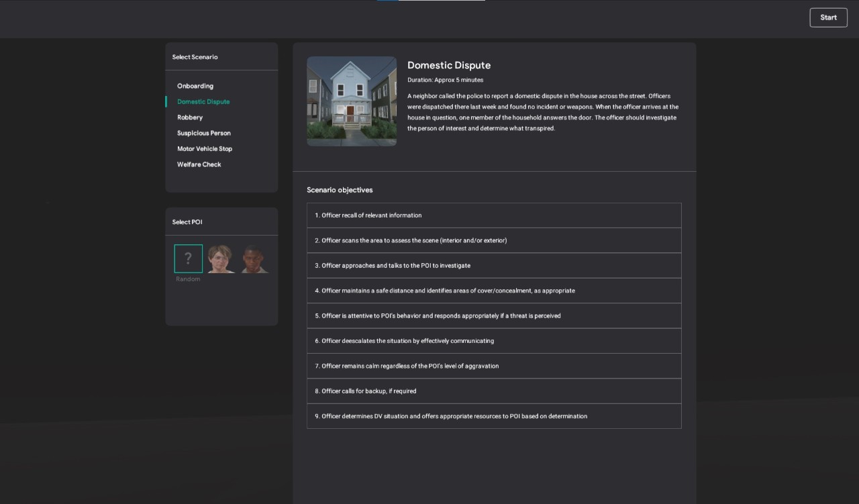Choose the female POI avatar
The height and width of the screenshot is (504, 859).
pos(220,259)
